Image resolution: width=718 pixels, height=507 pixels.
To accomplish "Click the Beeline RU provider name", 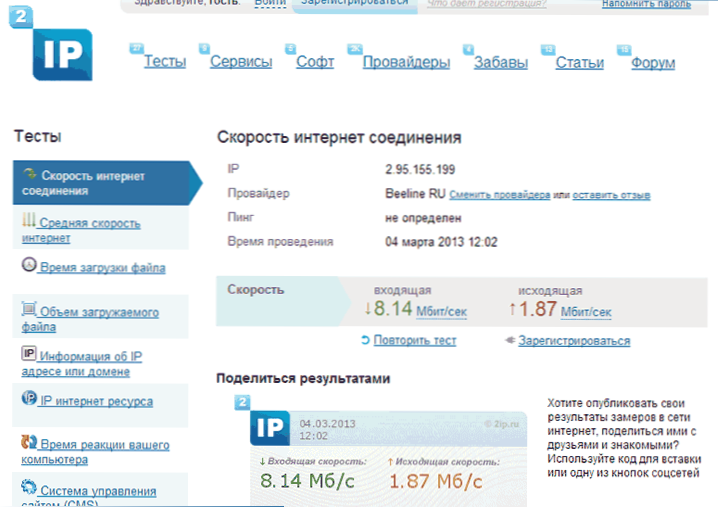I will 415,194.
